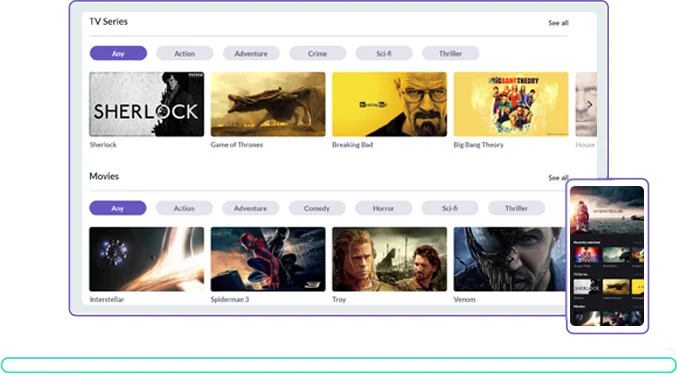The height and width of the screenshot is (382, 677).
Task: Click the 'Movies' section heading
Action: tap(104, 176)
